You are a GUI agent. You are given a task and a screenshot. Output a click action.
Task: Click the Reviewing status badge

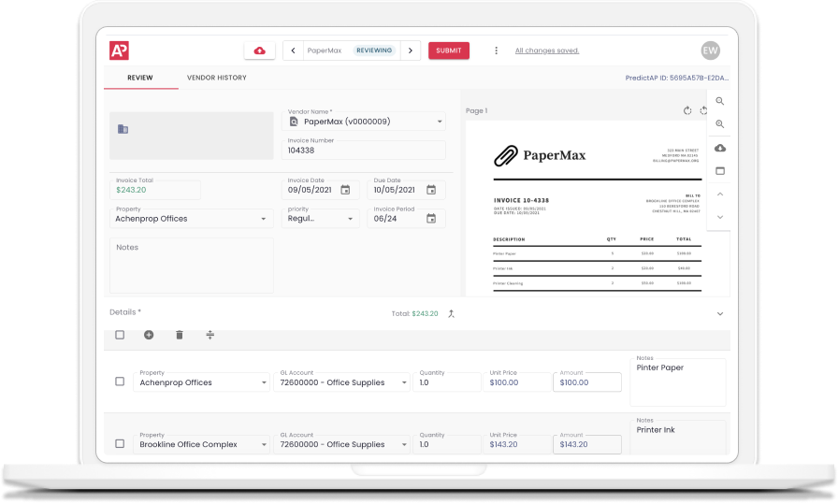pyautogui.click(x=374, y=50)
